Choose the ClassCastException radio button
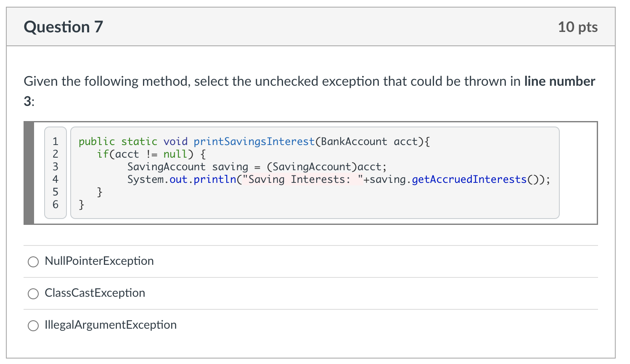Screen dimensions: 630x364 click(33, 294)
